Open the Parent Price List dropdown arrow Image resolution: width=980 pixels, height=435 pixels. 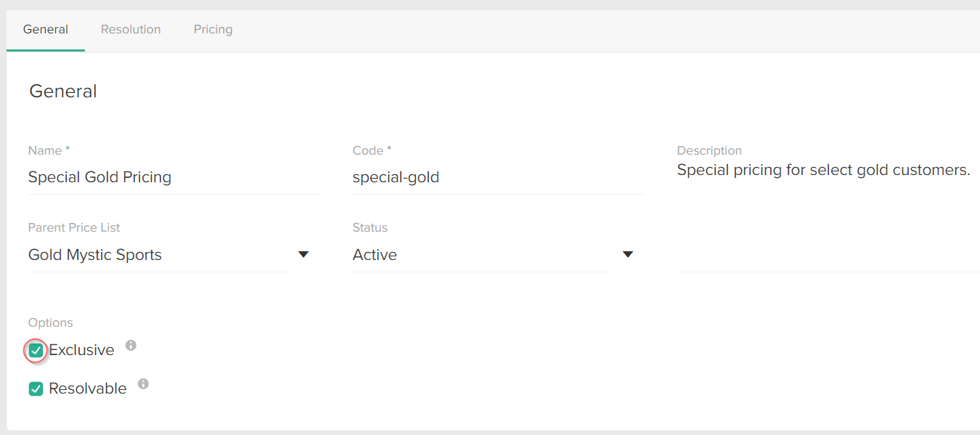[x=303, y=254]
